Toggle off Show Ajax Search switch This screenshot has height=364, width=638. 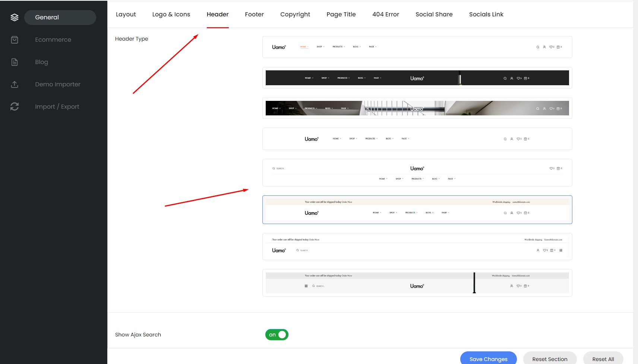click(277, 335)
